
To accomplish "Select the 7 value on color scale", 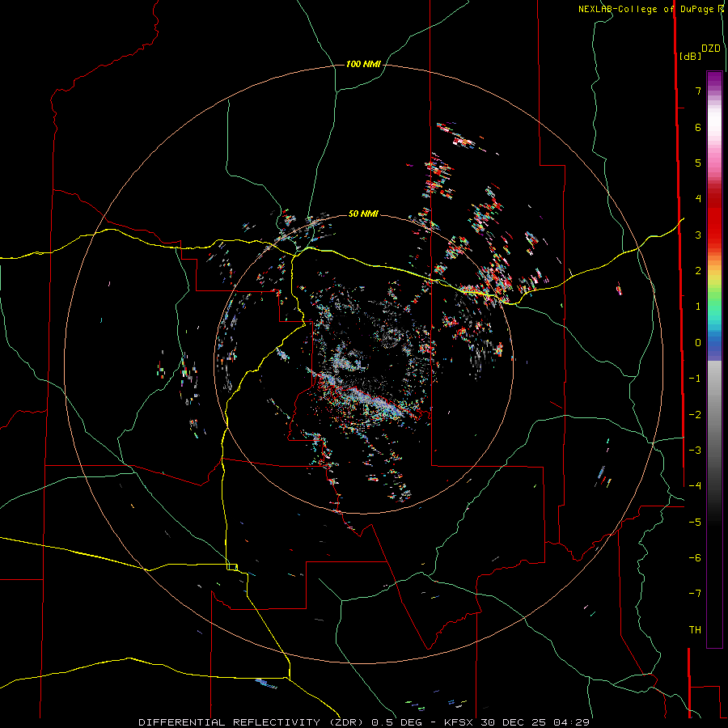I will 698,91.
